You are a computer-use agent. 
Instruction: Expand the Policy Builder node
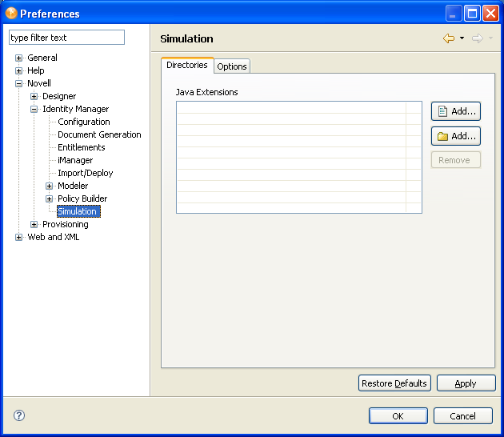click(x=49, y=198)
